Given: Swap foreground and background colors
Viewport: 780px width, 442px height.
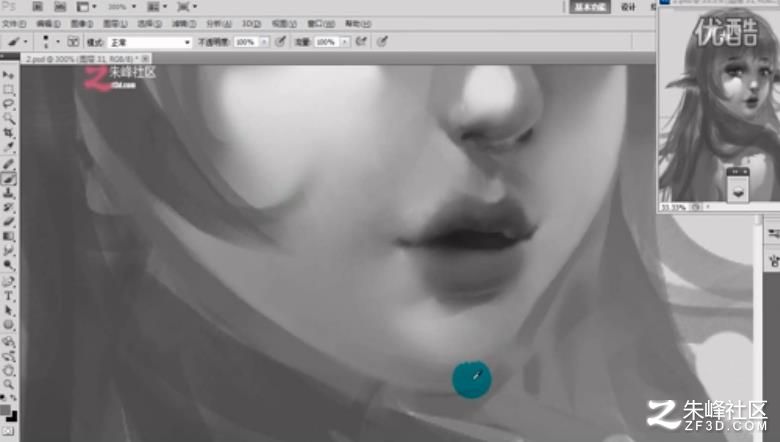Looking at the screenshot, I should pos(13,398).
